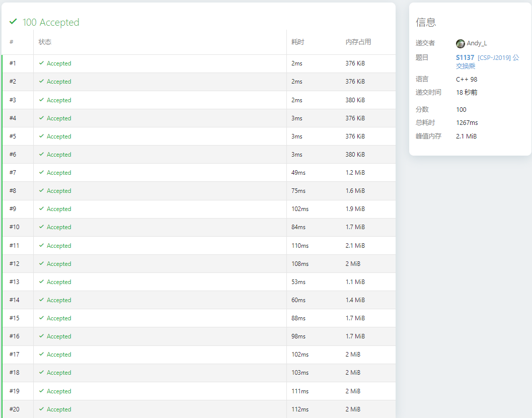Click Andy_L's avatar image

(x=460, y=43)
